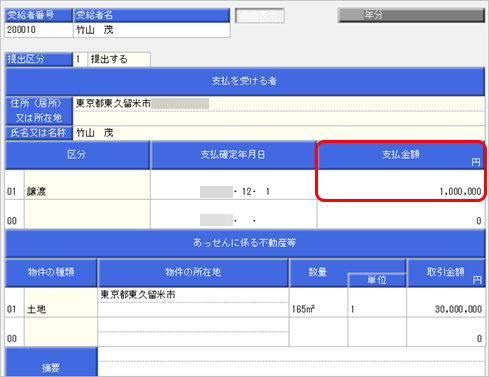Click the 取引金額 column header
This screenshot has width=489, height=377.
point(446,273)
